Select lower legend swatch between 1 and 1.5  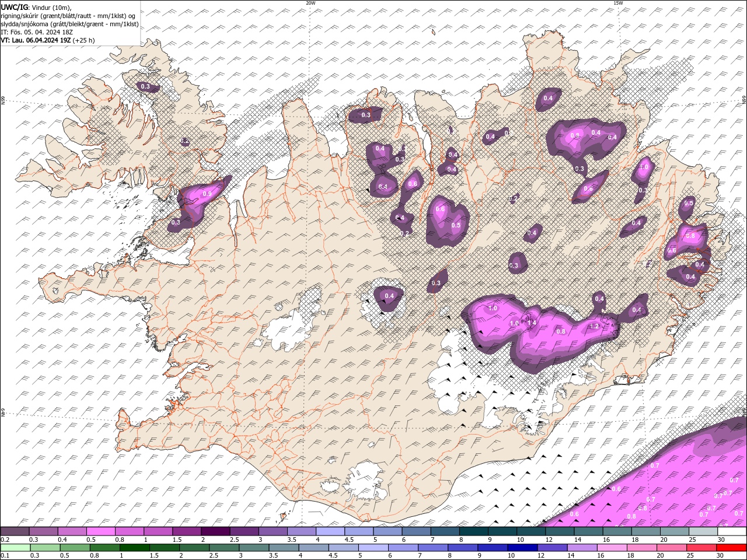[135, 548]
